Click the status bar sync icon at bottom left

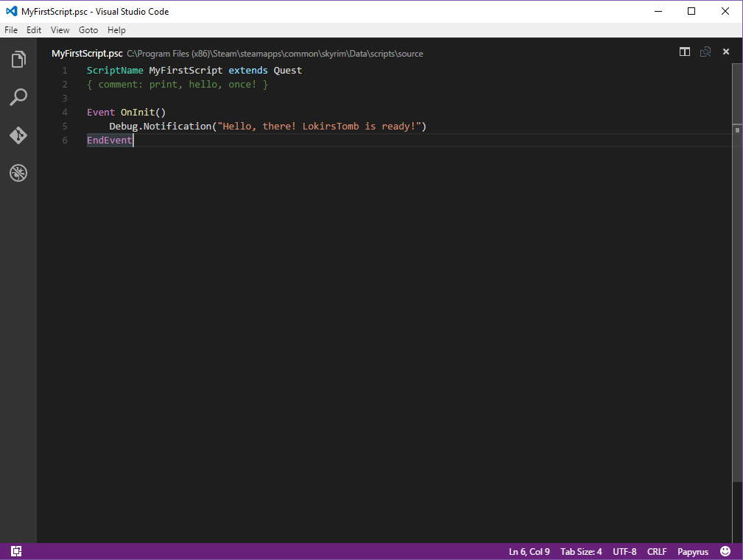[16, 551]
